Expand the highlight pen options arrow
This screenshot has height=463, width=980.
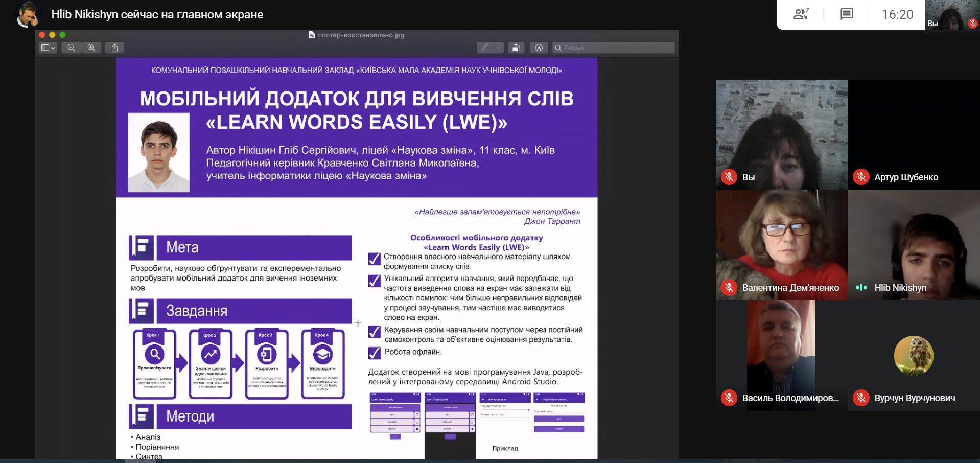click(499, 48)
